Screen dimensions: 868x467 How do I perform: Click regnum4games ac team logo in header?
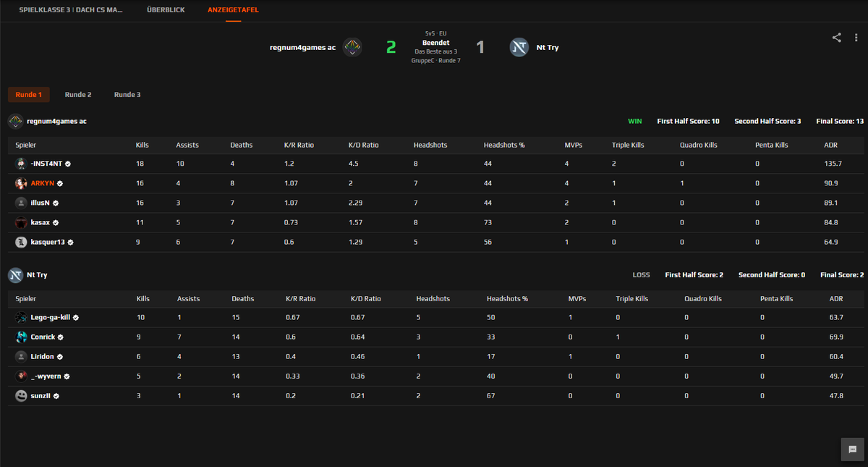352,47
